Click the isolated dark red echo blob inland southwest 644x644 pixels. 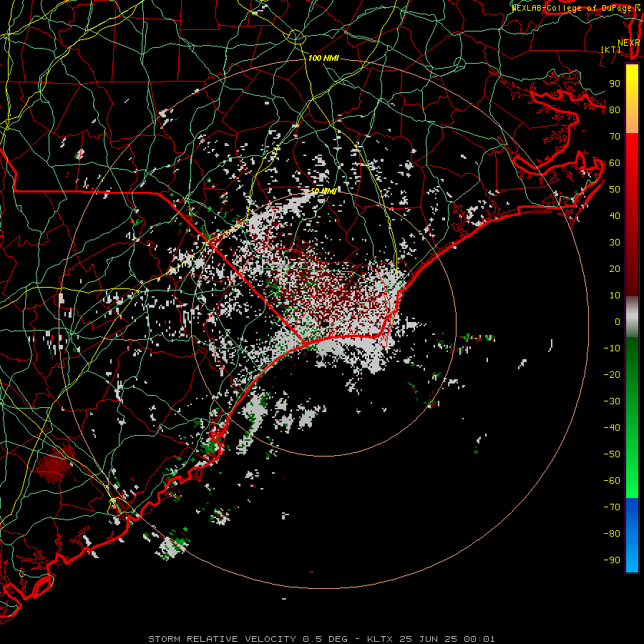[54, 464]
